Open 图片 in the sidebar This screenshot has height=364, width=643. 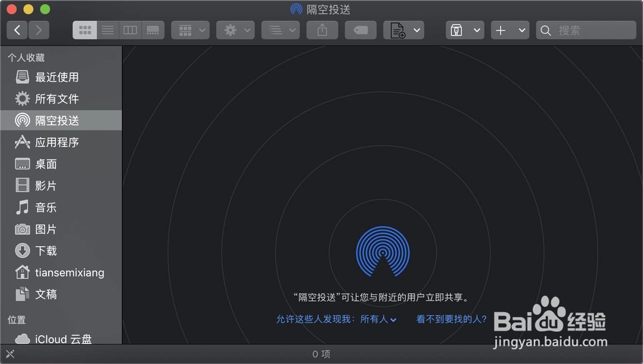point(61,229)
